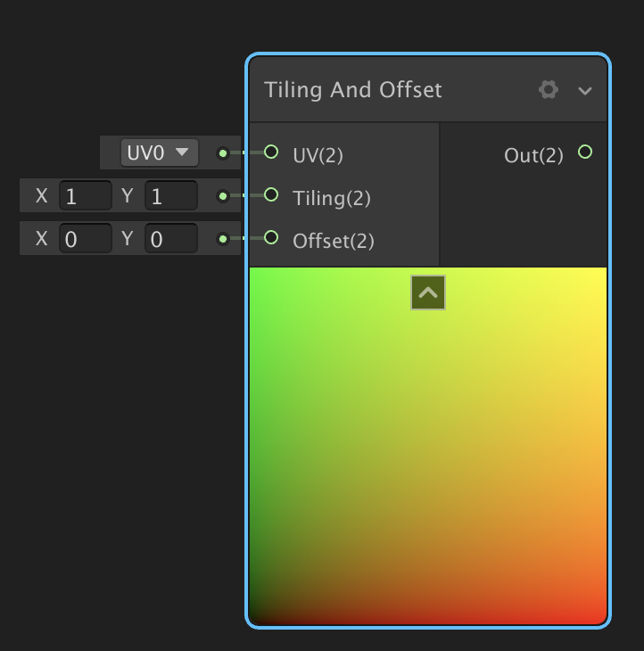
Task: Click the Tiling(2) label
Action: click(x=332, y=199)
